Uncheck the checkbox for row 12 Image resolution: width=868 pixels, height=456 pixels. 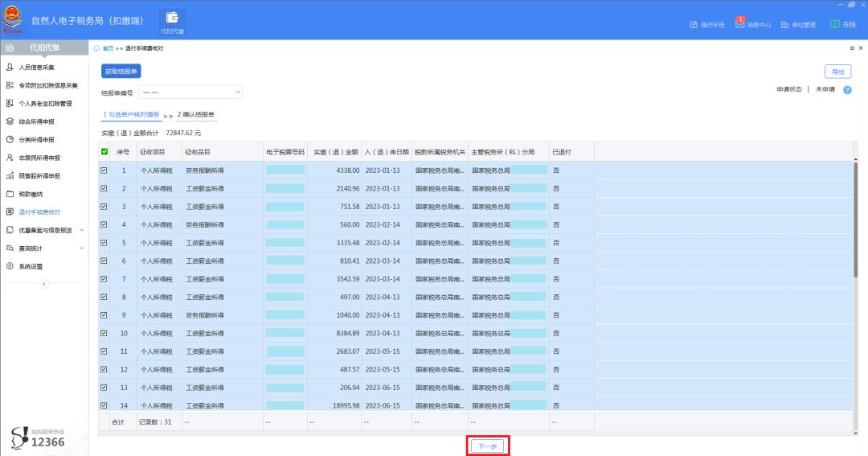coord(104,370)
